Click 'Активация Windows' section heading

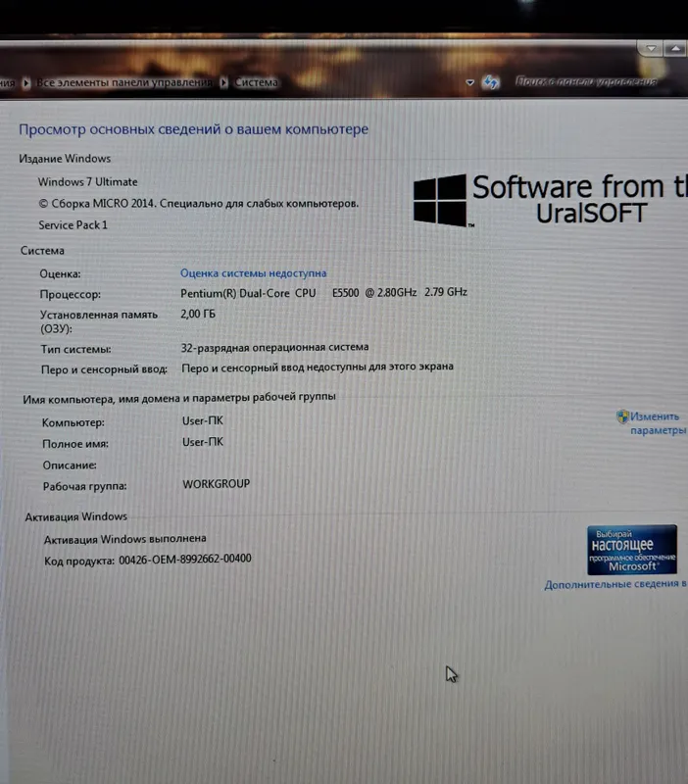(76, 516)
